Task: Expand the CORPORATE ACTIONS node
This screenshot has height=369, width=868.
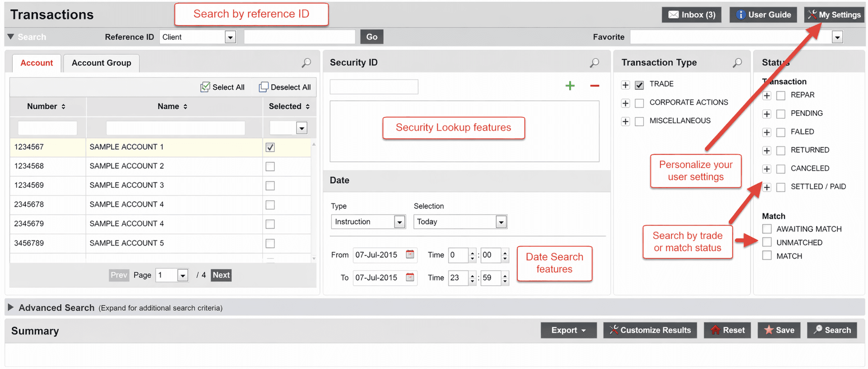Action: (x=625, y=103)
